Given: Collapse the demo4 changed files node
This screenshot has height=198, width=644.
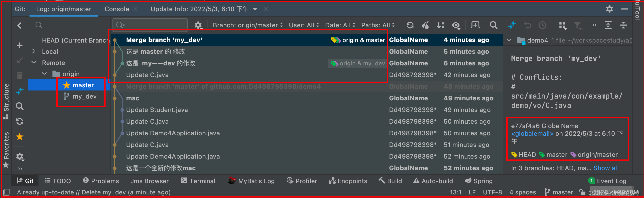Looking at the screenshot, I should click(508, 40).
